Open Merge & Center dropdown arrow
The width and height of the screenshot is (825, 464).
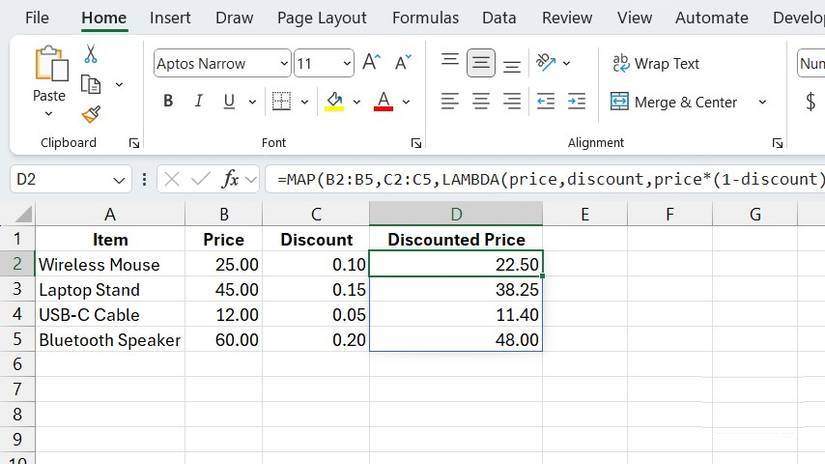coord(762,102)
